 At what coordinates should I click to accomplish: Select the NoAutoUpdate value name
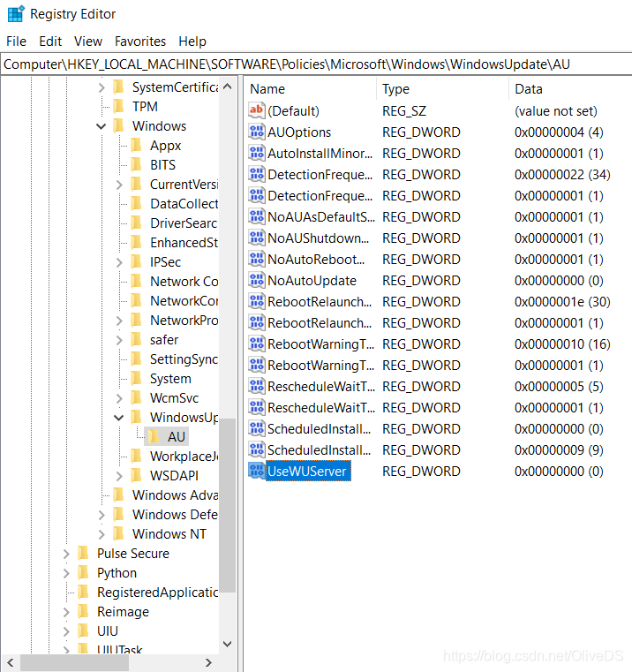click(312, 280)
